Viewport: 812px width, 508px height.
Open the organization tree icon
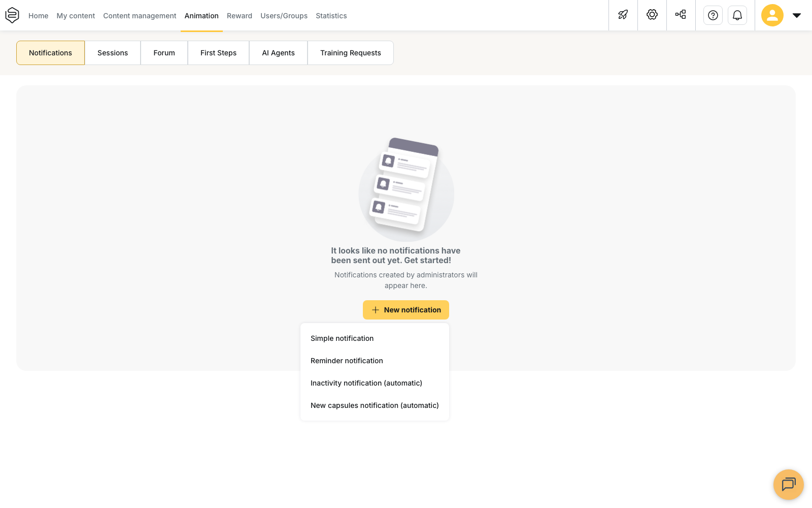(x=681, y=15)
